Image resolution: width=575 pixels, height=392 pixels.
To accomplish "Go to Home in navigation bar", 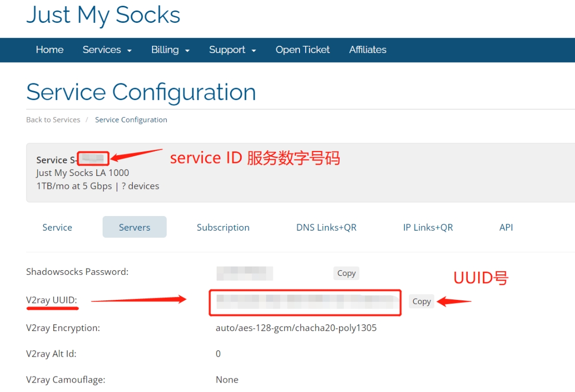I will (x=49, y=49).
